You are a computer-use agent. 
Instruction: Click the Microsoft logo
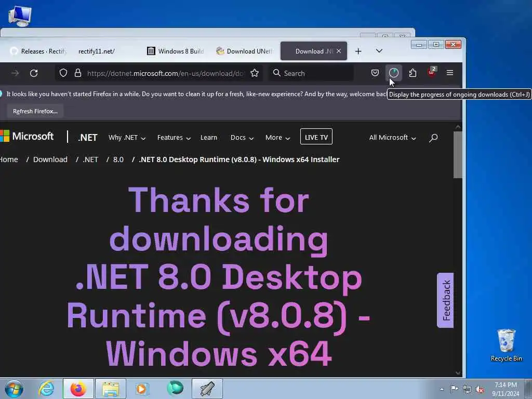pos(27,137)
